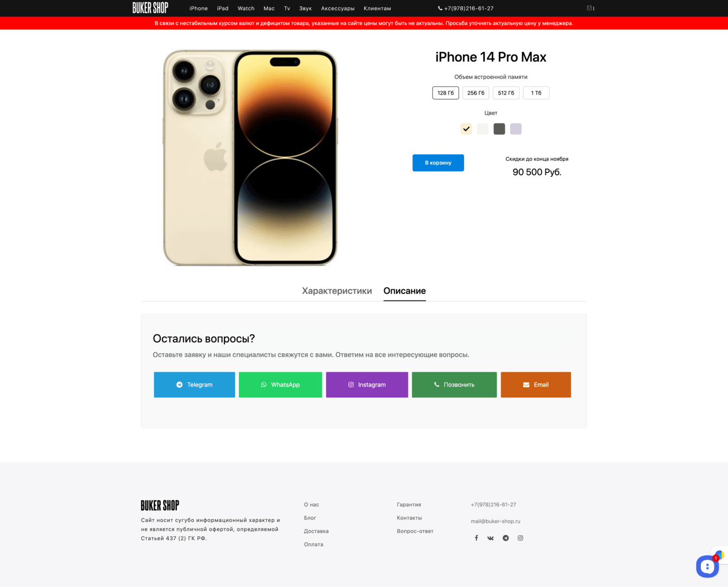Open the footer Instagram icon

click(x=520, y=538)
